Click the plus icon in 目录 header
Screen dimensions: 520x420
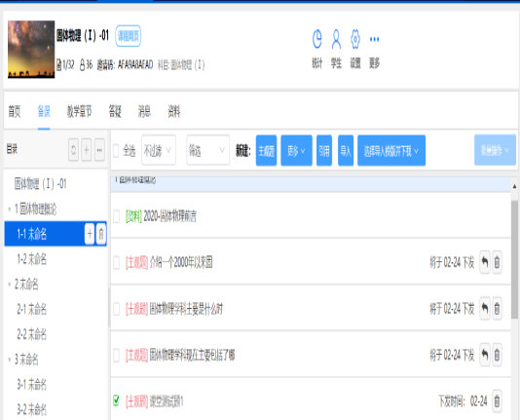87,150
